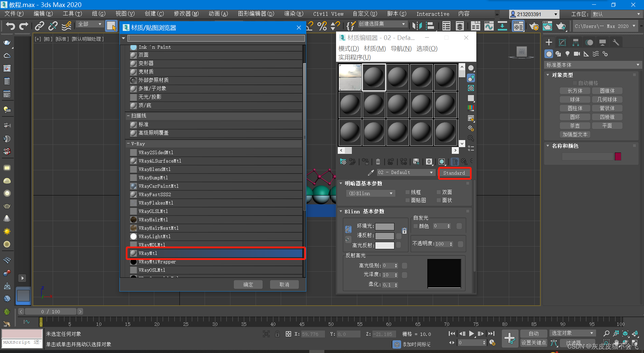The width and height of the screenshot is (644, 353).
Task: Enable the 线框 (Wire) checkbox
Action: pos(408,192)
